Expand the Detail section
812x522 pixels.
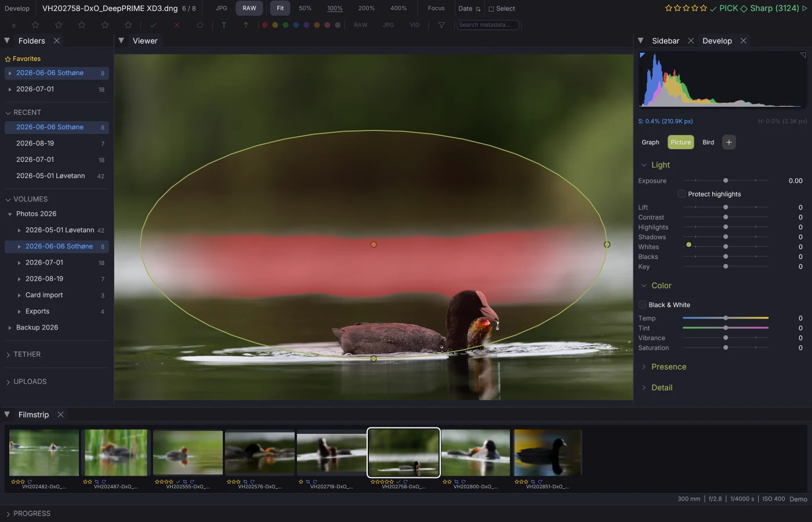point(644,387)
